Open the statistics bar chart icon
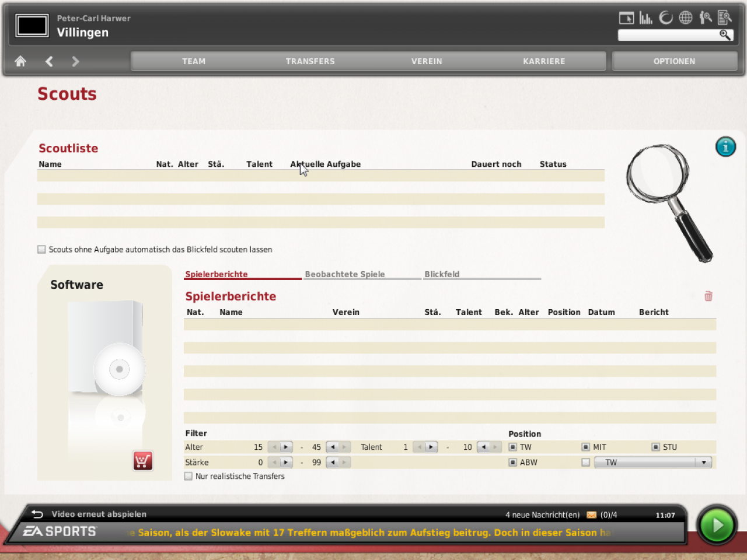Image resolution: width=747 pixels, height=560 pixels. click(645, 17)
